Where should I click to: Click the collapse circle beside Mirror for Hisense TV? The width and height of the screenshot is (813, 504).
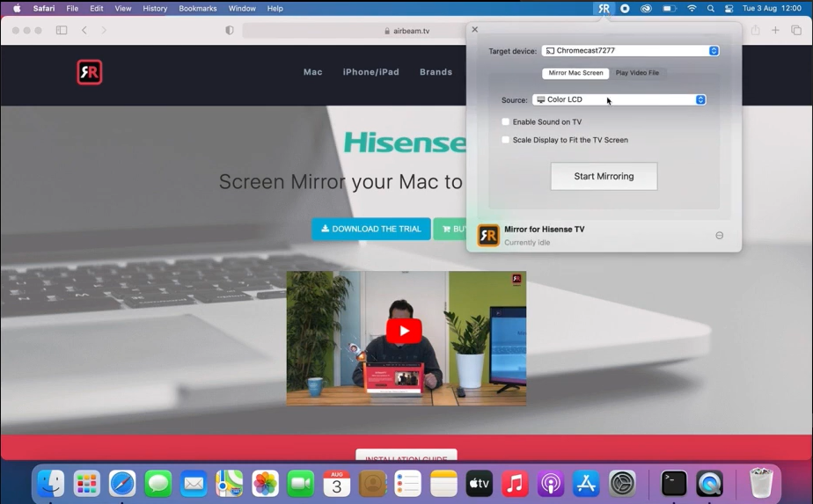(719, 236)
